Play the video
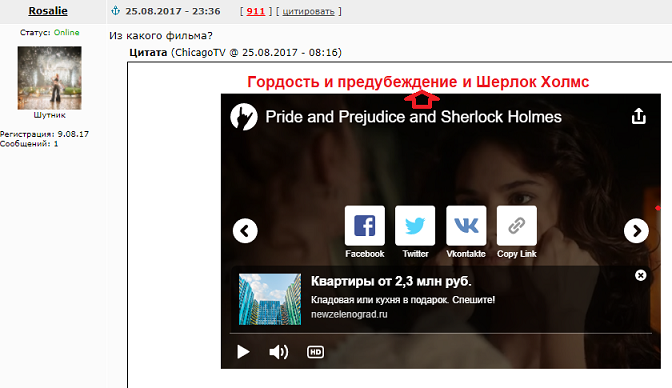Image resolution: width=672 pixels, height=388 pixels. pyautogui.click(x=243, y=352)
